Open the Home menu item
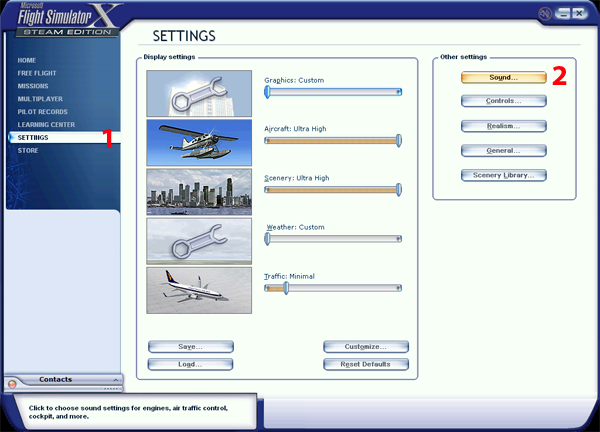The width and height of the screenshot is (600, 432). tap(27, 60)
